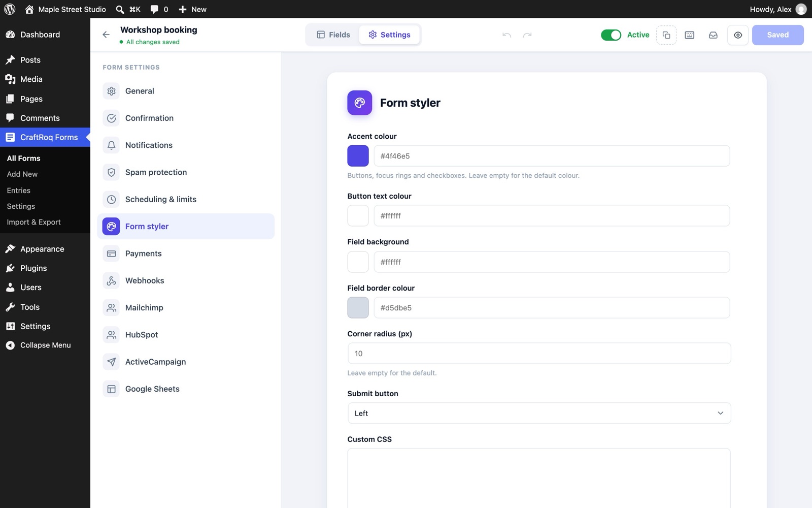Open CraftRoq Forms menu item
Screen dimensions: 812x508
pyautogui.click(x=45, y=137)
